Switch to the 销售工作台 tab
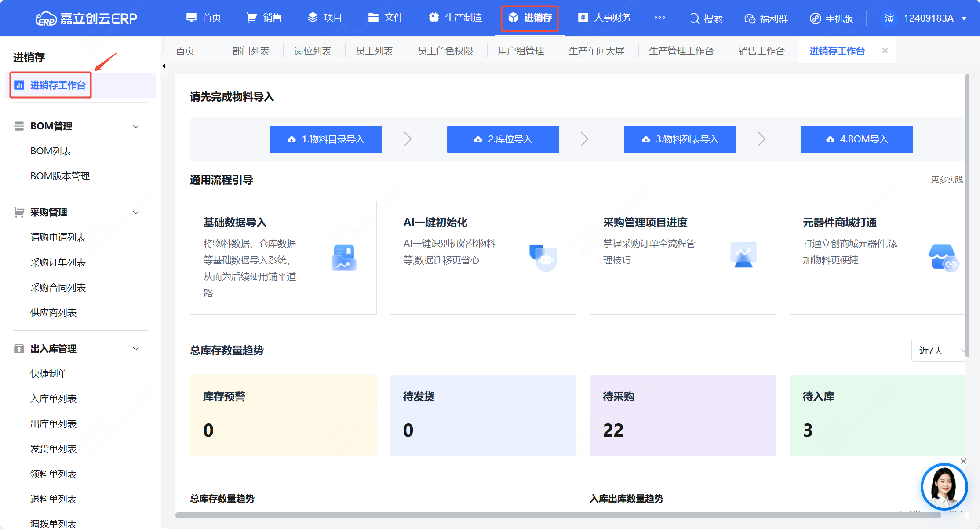Screen dimensions: 980x529 pyautogui.click(x=761, y=51)
